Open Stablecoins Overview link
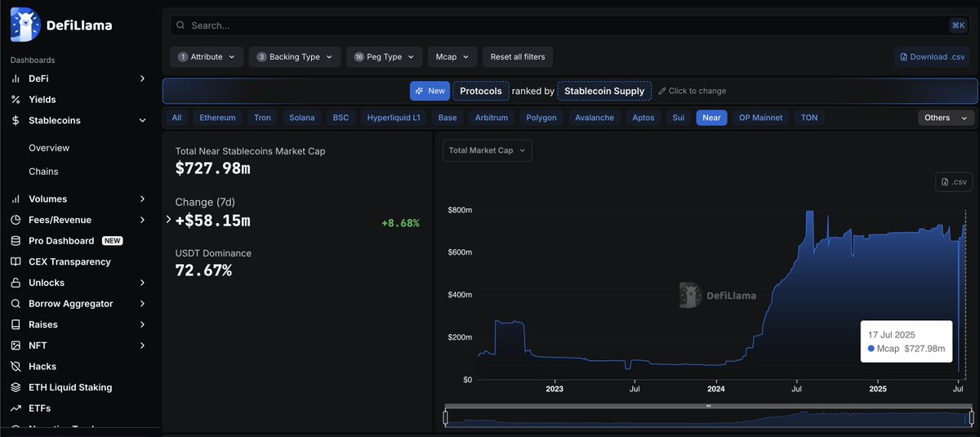 [49, 148]
